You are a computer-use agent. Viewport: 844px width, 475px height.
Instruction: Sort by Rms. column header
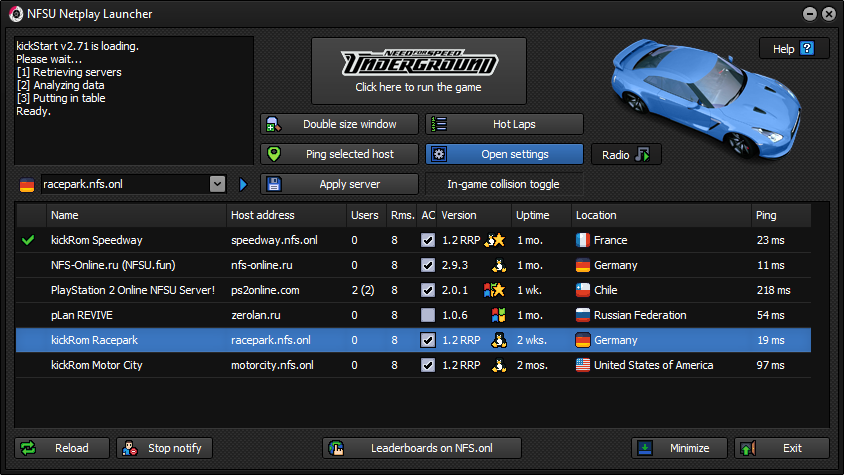tap(403, 215)
